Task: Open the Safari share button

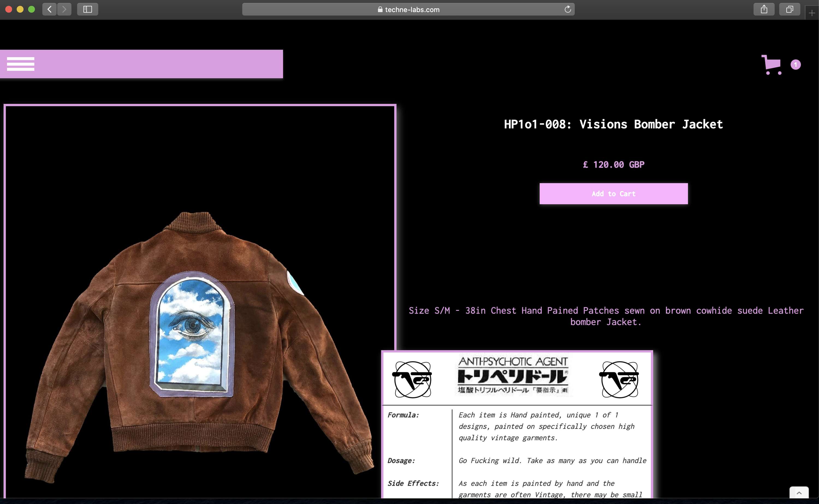Action: [x=764, y=9]
